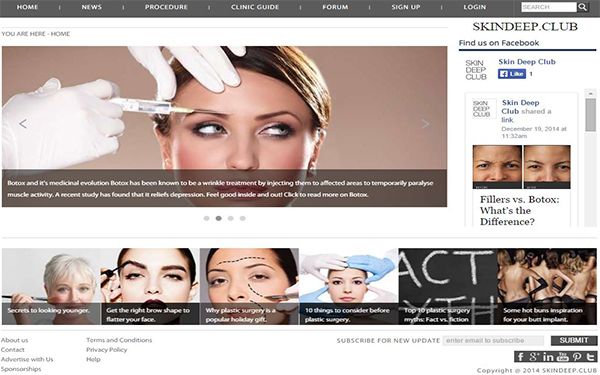Open the Terms and Conditions link

[119, 340]
